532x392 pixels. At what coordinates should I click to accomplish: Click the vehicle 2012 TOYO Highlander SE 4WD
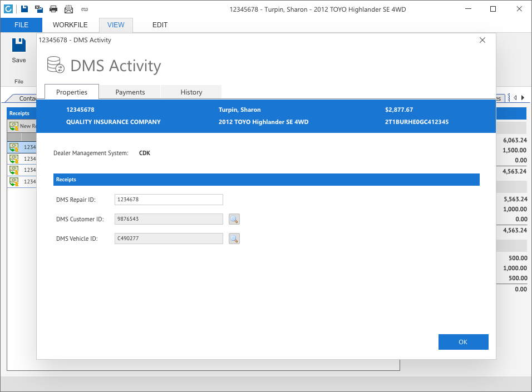[264, 122]
